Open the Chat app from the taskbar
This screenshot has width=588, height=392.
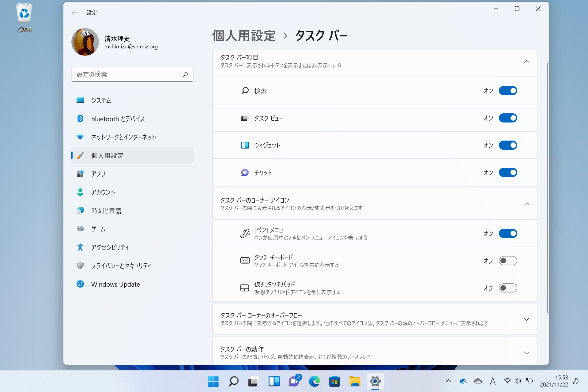pyautogui.click(x=294, y=381)
